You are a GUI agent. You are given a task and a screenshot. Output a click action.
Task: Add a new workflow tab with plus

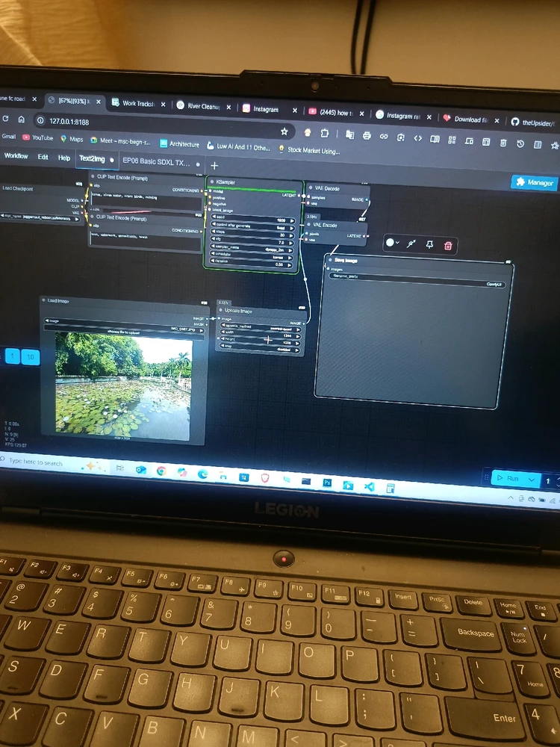(214, 165)
